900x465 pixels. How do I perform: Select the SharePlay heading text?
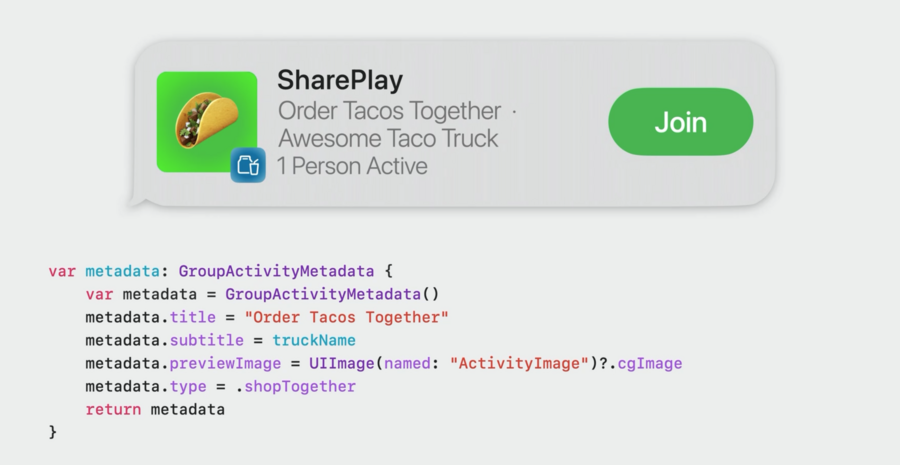[340, 80]
